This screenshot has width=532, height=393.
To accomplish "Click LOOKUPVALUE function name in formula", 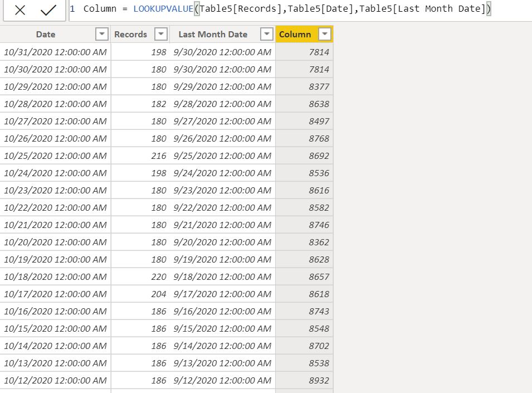I will [x=163, y=8].
